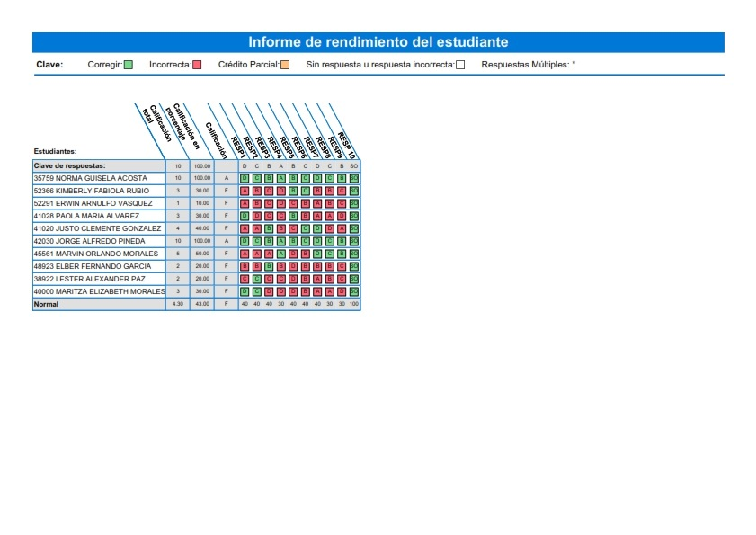Click the Clave de respuestas: row label

click(x=69, y=166)
